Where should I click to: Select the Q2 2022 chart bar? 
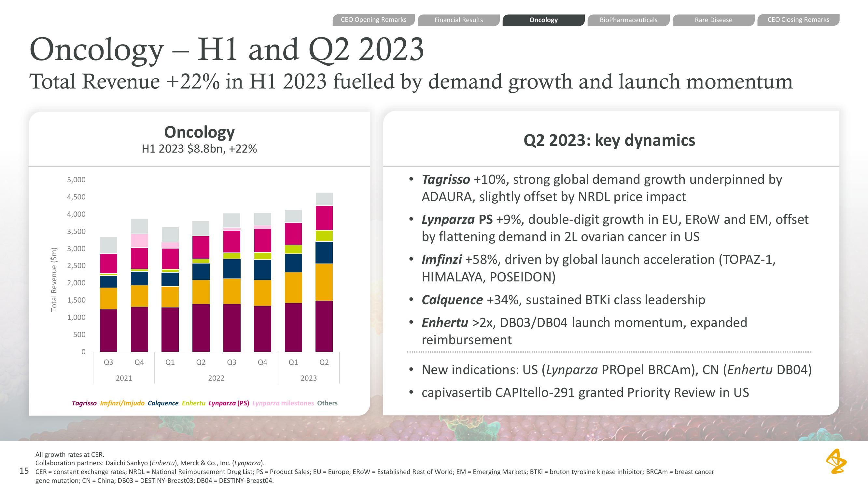(201, 287)
